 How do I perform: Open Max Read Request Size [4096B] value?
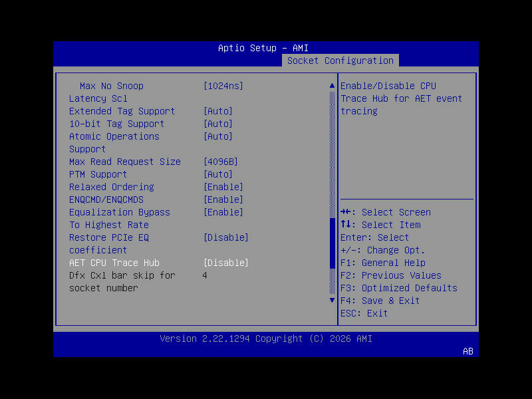221,162
